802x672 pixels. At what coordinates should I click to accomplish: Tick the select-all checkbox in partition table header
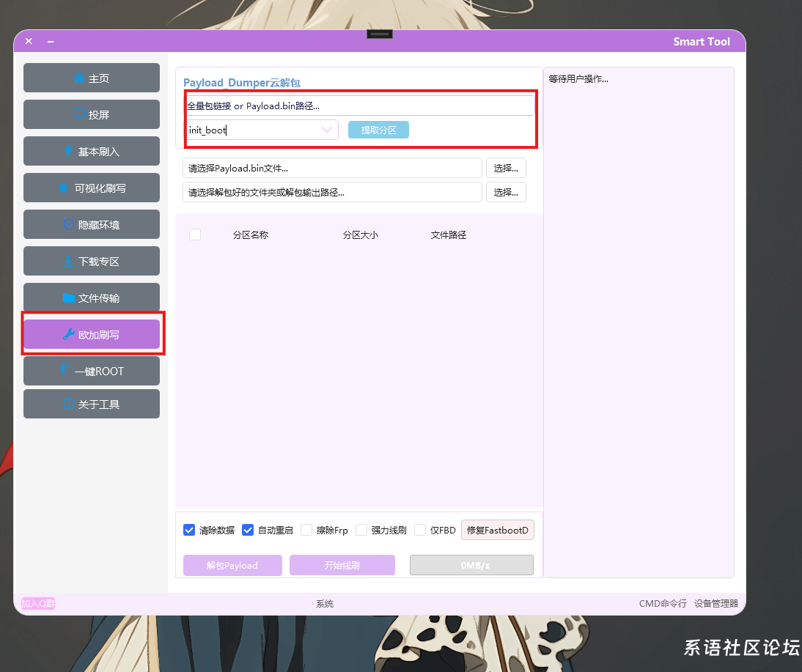coord(195,235)
